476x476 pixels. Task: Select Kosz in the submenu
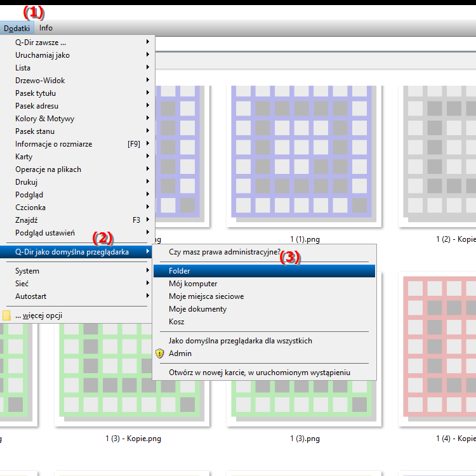[x=264, y=322]
